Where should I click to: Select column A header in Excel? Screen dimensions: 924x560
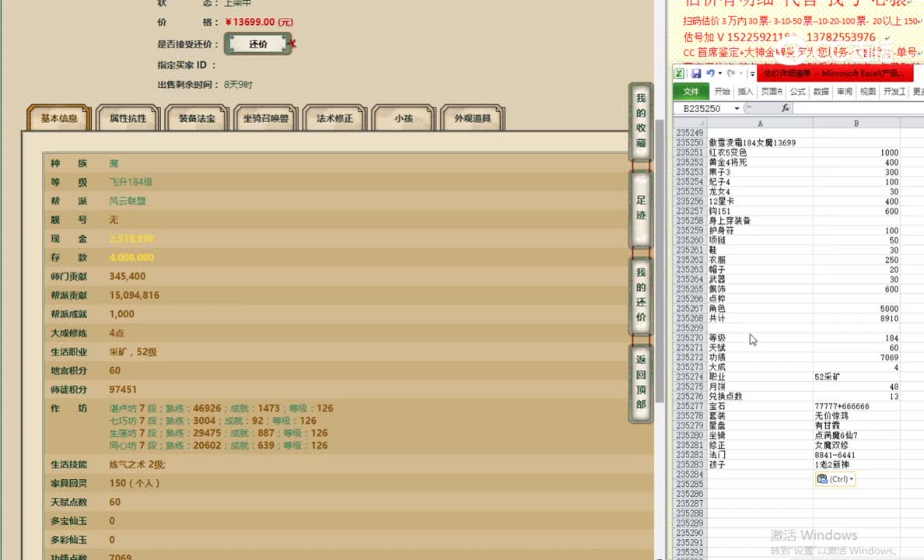pyautogui.click(x=760, y=123)
